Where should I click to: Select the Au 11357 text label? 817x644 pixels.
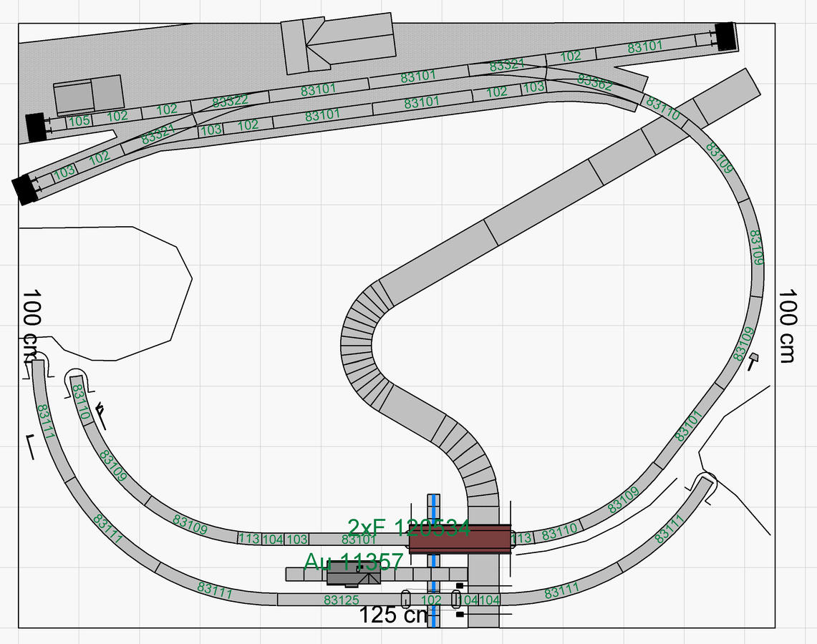354,561
